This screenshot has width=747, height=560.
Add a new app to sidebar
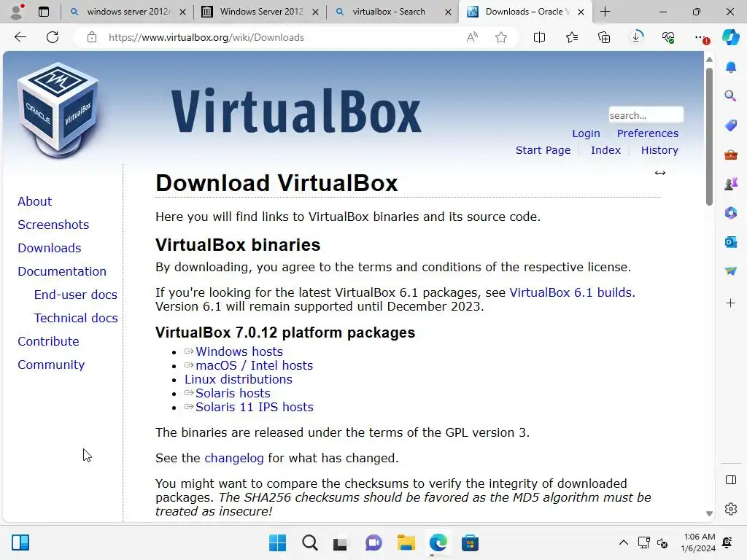click(731, 303)
